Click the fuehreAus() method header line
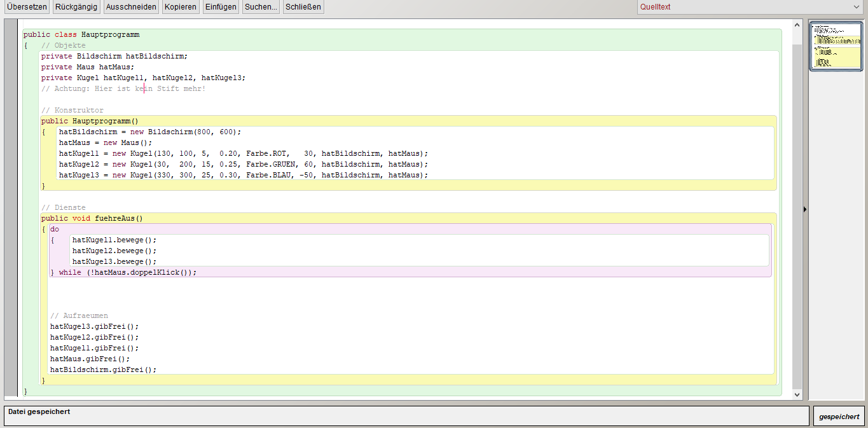The height and width of the screenshot is (428, 868). [x=92, y=218]
